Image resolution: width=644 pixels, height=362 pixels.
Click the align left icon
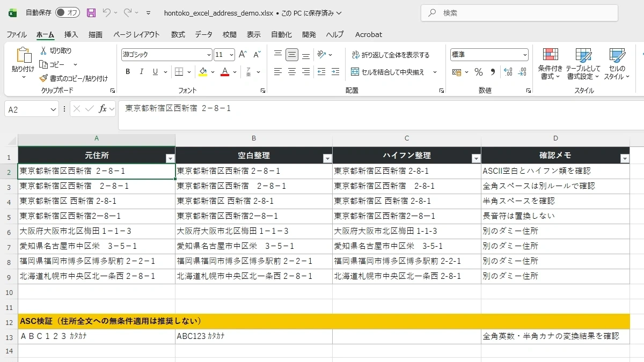click(x=278, y=72)
